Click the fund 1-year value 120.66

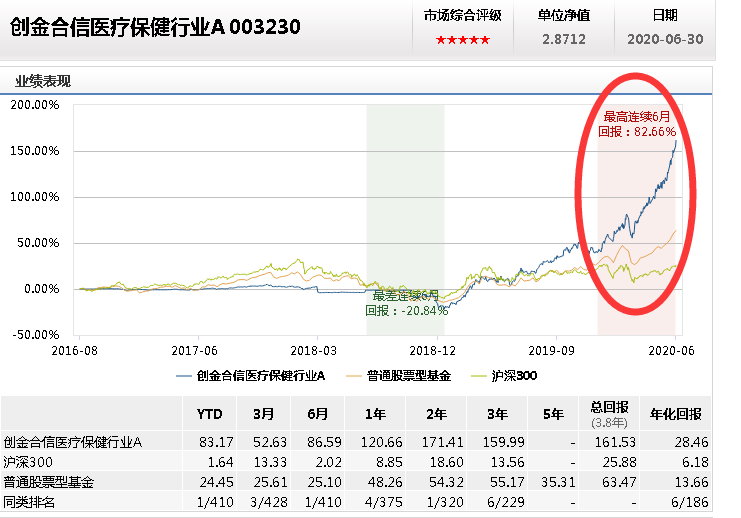tap(381, 442)
